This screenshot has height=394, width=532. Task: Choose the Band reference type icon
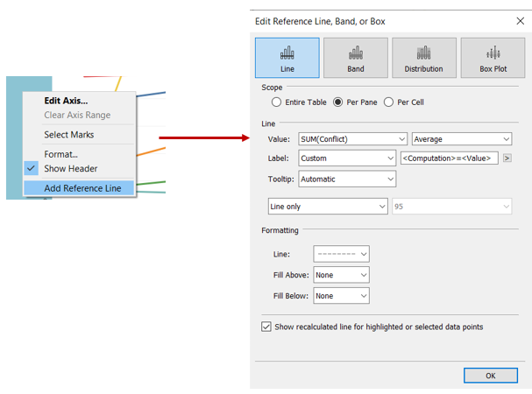pos(355,57)
